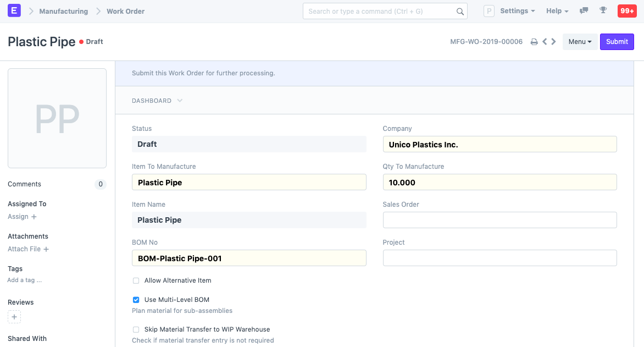Navigate to Manufacturing breadcrumb
This screenshot has width=644, height=347.
(x=63, y=11)
